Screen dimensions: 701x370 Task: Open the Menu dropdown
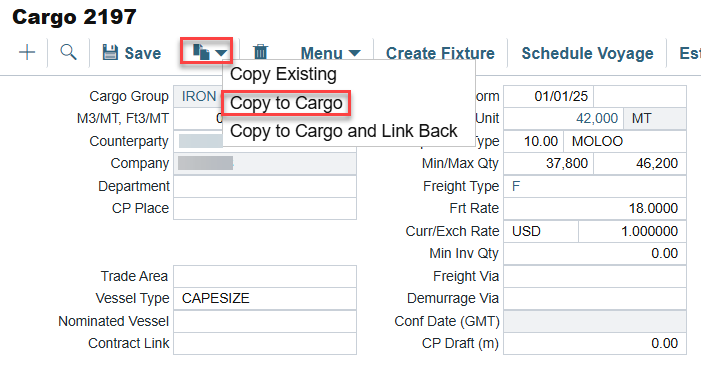(x=330, y=53)
